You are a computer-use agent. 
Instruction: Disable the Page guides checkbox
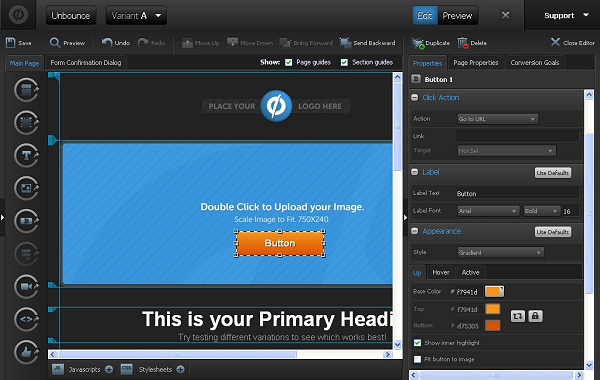coord(289,62)
